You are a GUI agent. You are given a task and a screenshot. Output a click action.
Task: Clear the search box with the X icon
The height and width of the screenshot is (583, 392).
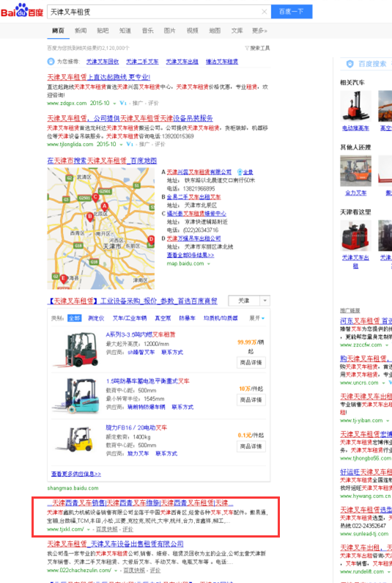click(265, 12)
